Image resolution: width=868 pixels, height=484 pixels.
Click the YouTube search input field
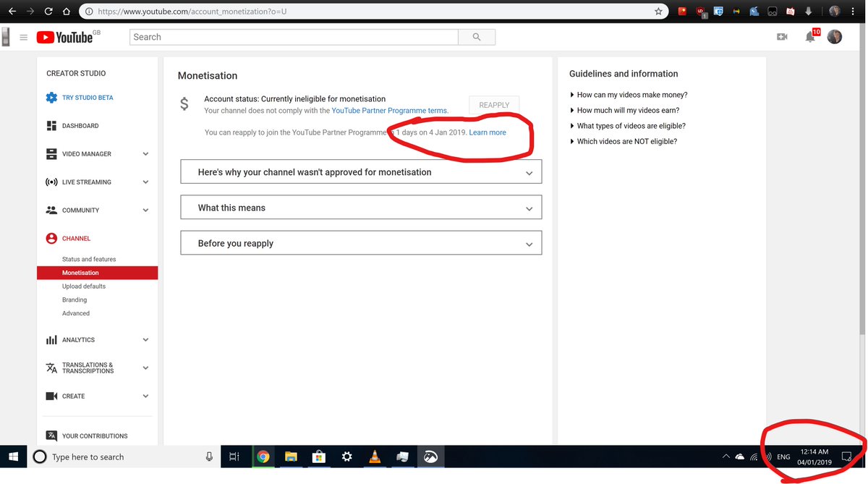click(294, 37)
